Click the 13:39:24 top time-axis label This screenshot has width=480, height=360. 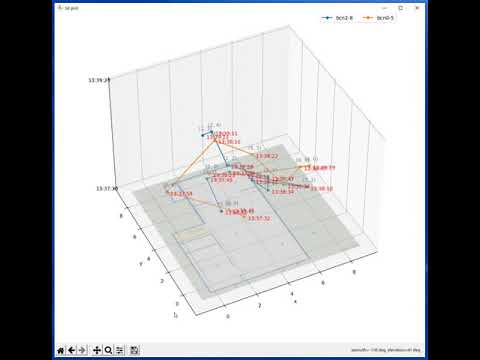click(x=99, y=80)
